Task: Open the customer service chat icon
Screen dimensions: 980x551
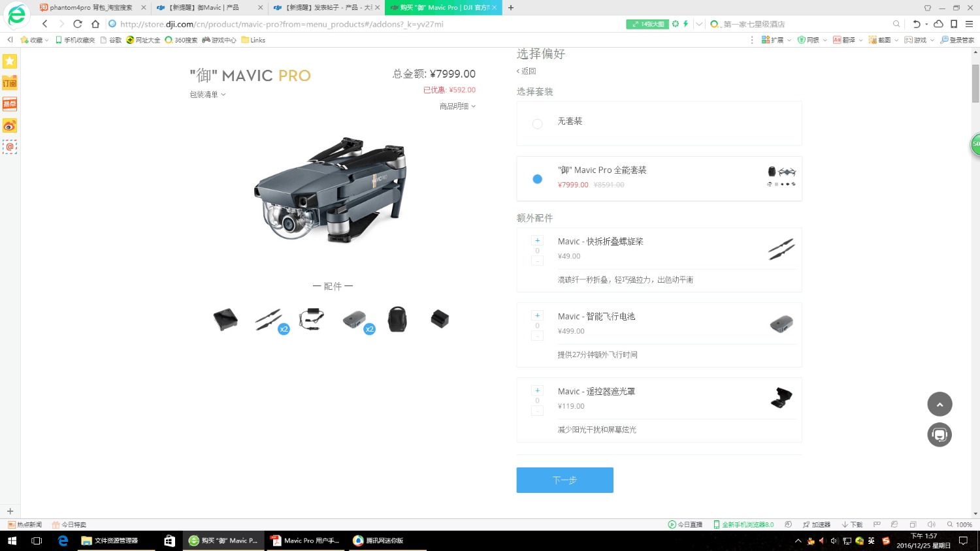Action: pos(939,435)
